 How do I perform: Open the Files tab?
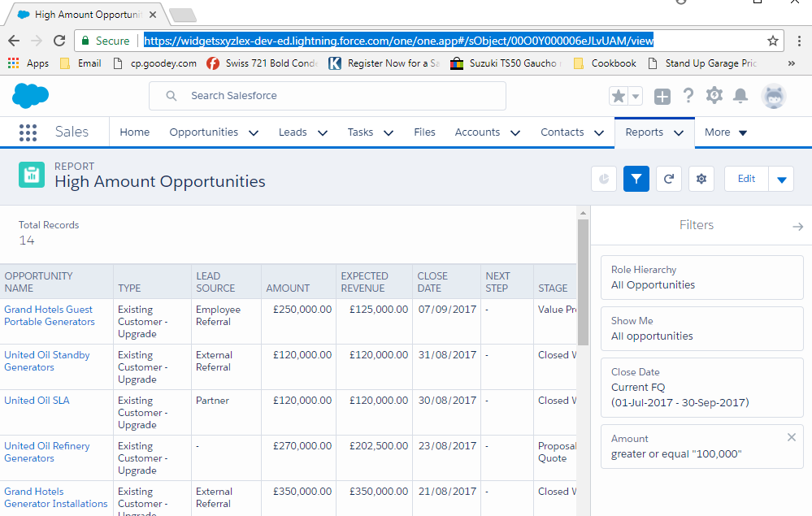pos(424,132)
